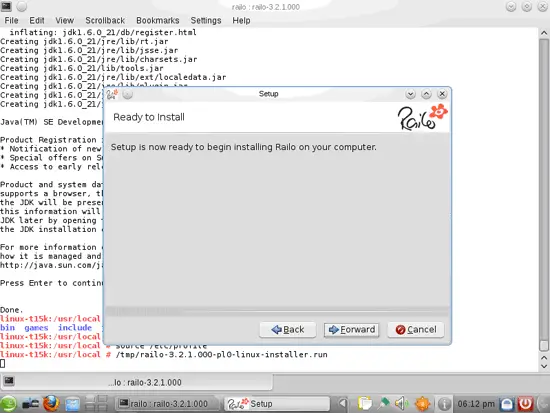Click the 06:12 pm clock
550x413 pixels.
tap(476, 404)
